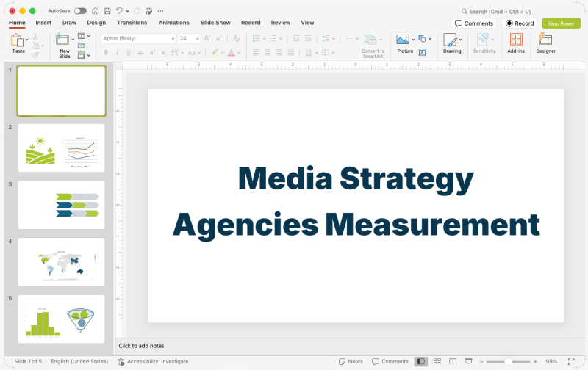Open the Undo history dropdown arrow
Screen dimensions: 588x370
[127, 11]
